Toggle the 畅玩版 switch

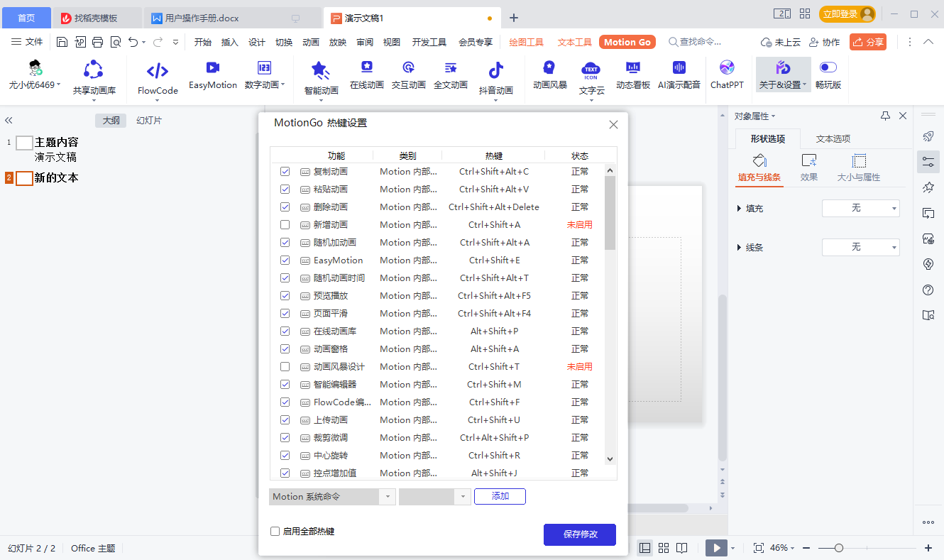(x=828, y=67)
